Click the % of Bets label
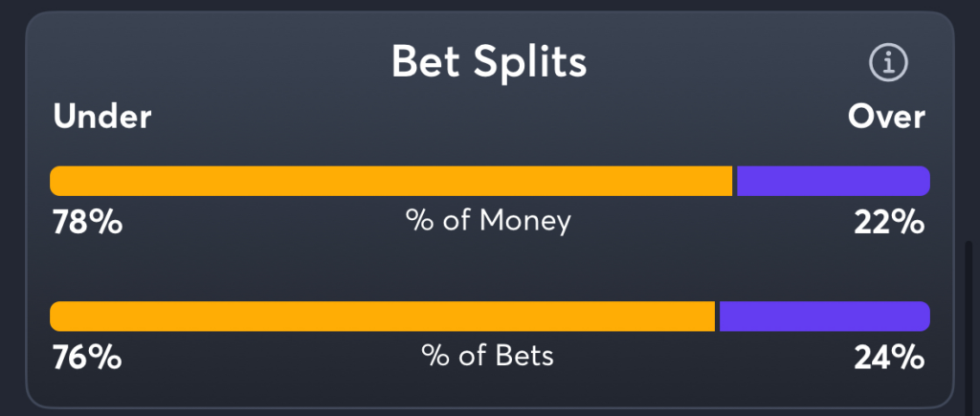The image size is (980, 416). click(487, 356)
